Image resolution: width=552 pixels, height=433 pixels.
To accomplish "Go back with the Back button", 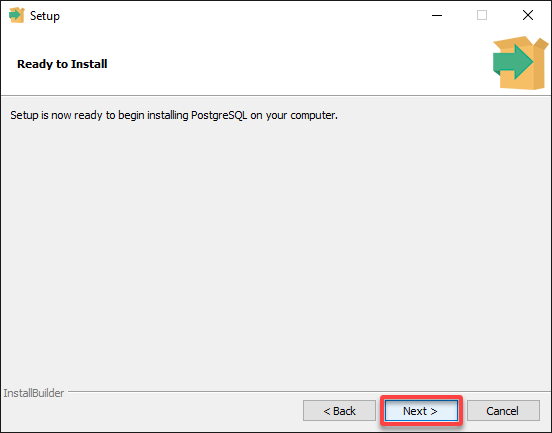I will point(339,410).
